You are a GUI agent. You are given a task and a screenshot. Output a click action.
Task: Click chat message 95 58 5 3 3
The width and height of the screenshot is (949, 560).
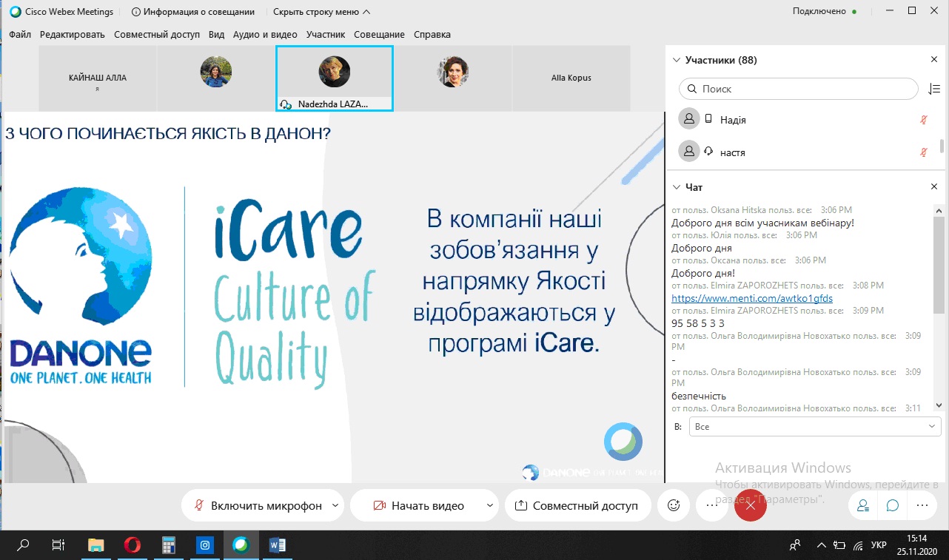pos(698,323)
